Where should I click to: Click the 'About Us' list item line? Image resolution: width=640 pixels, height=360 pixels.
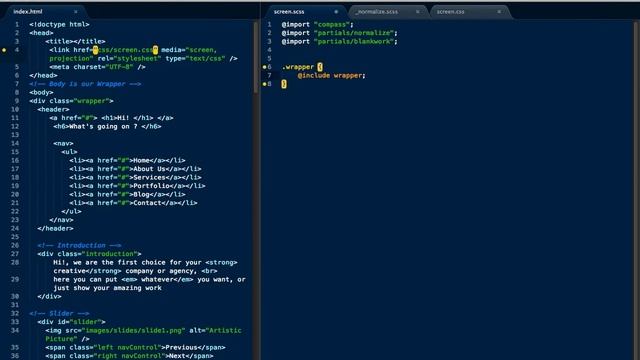click(x=136, y=169)
